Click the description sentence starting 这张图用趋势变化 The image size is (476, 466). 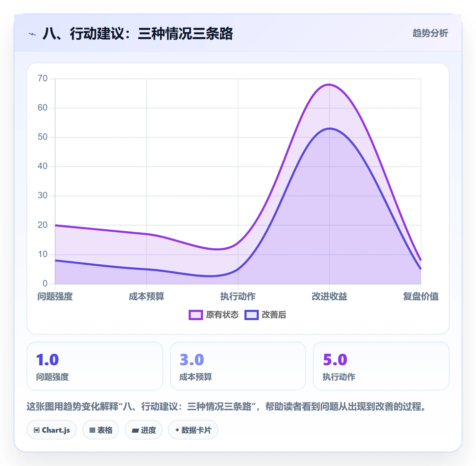(x=227, y=406)
